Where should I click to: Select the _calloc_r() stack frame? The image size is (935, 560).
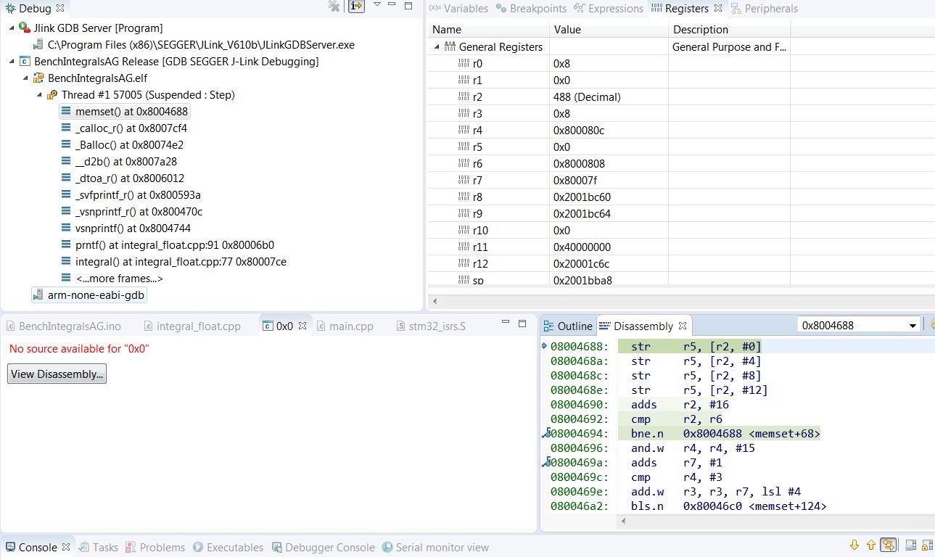point(131,128)
